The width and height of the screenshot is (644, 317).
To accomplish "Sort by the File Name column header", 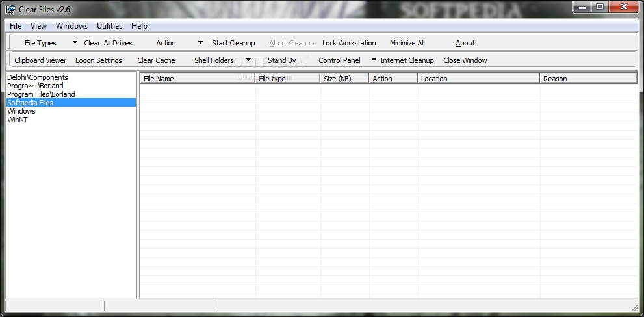I will 198,79.
